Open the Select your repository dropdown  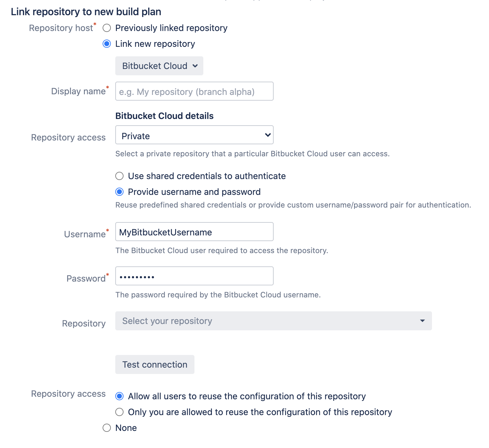tap(273, 321)
